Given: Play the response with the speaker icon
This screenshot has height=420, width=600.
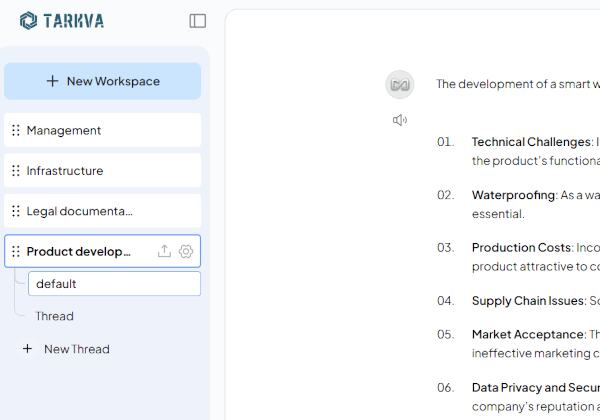Looking at the screenshot, I should (400, 120).
